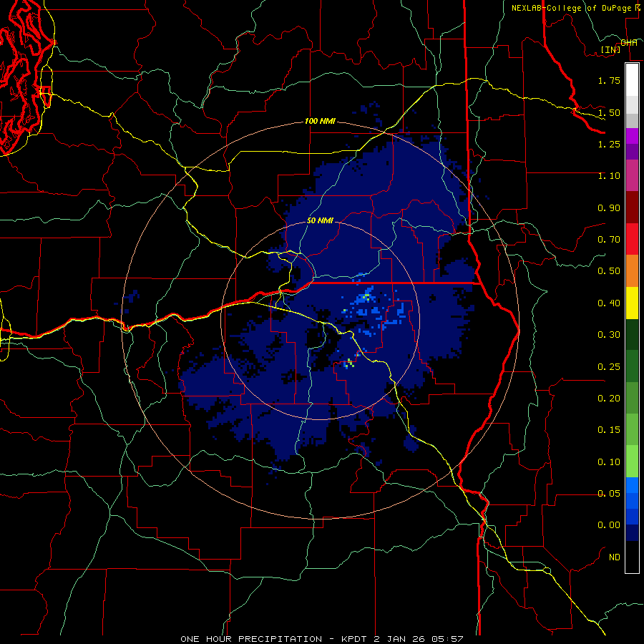This screenshot has width=644, height=644.
Task: Click the 1.50 legend value
Action: click(609, 112)
